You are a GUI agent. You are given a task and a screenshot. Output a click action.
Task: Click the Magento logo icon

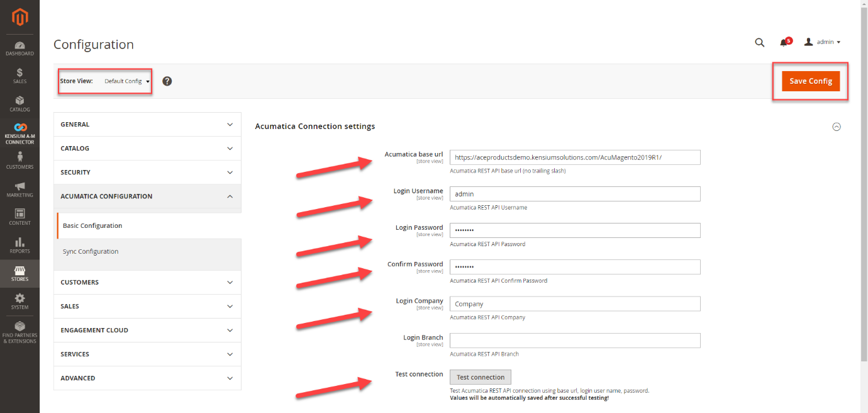(x=20, y=17)
